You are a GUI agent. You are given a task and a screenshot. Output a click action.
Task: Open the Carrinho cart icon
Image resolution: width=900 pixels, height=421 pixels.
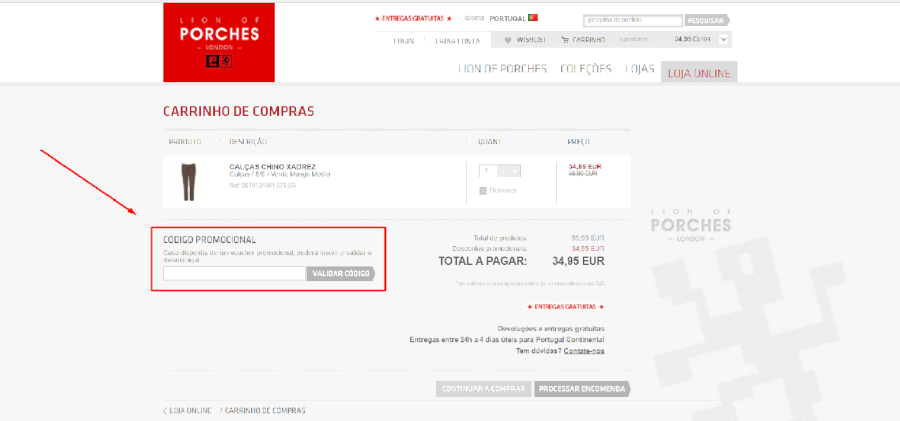565,40
